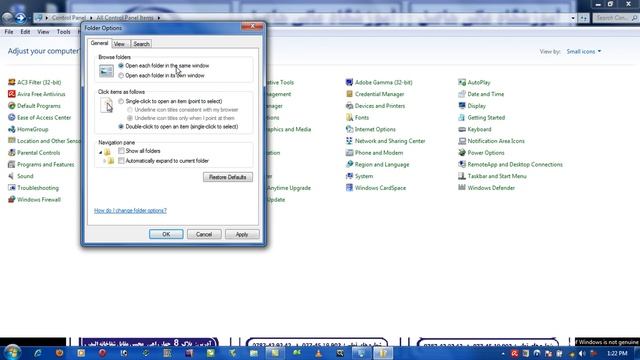The image size is (640, 360).
Task: Open Devices and Printers icon
Action: [x=349, y=106]
